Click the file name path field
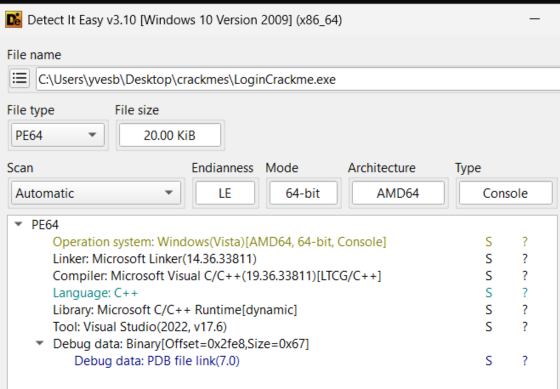 pos(298,79)
